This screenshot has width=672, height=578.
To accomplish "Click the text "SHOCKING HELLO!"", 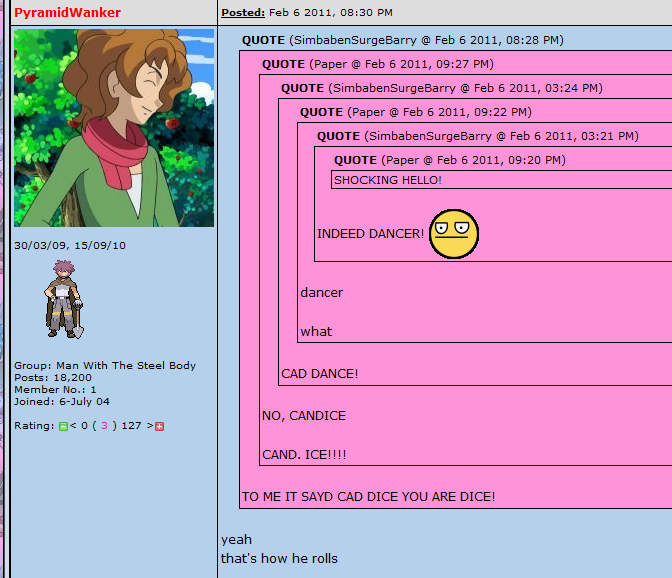I will (x=387, y=180).
